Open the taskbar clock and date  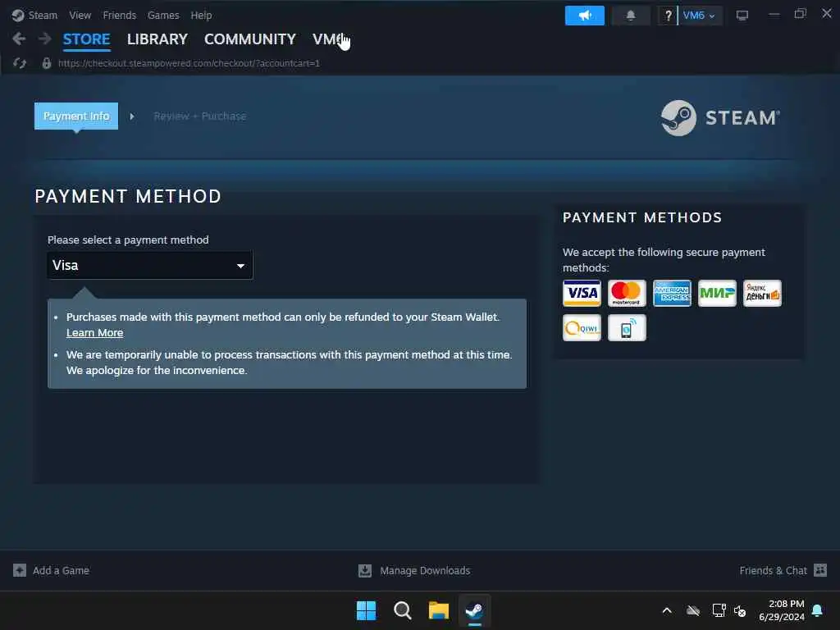[x=781, y=610]
